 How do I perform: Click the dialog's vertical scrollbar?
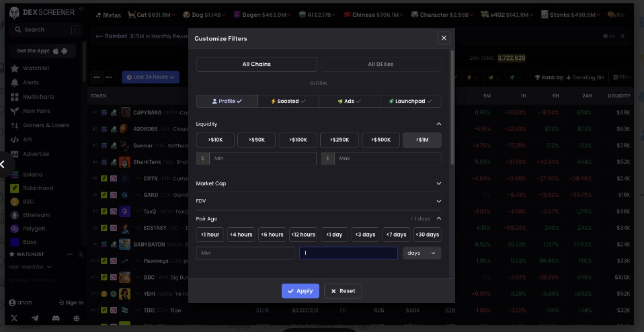pyautogui.click(x=452, y=108)
